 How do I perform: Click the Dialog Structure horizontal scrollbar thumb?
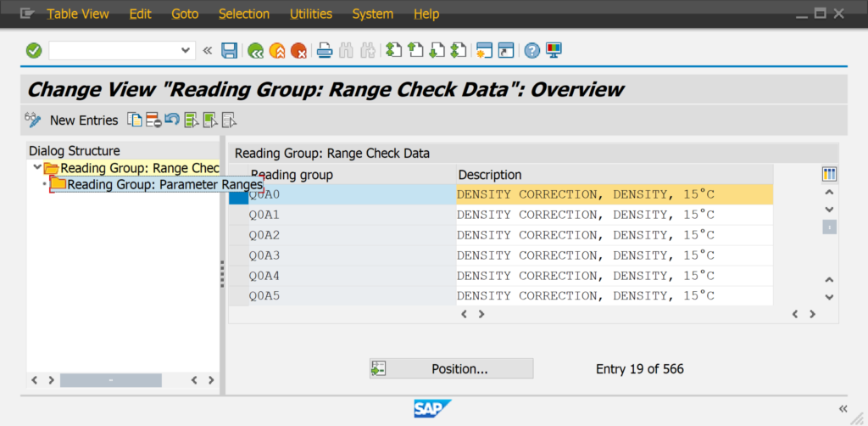pos(111,380)
